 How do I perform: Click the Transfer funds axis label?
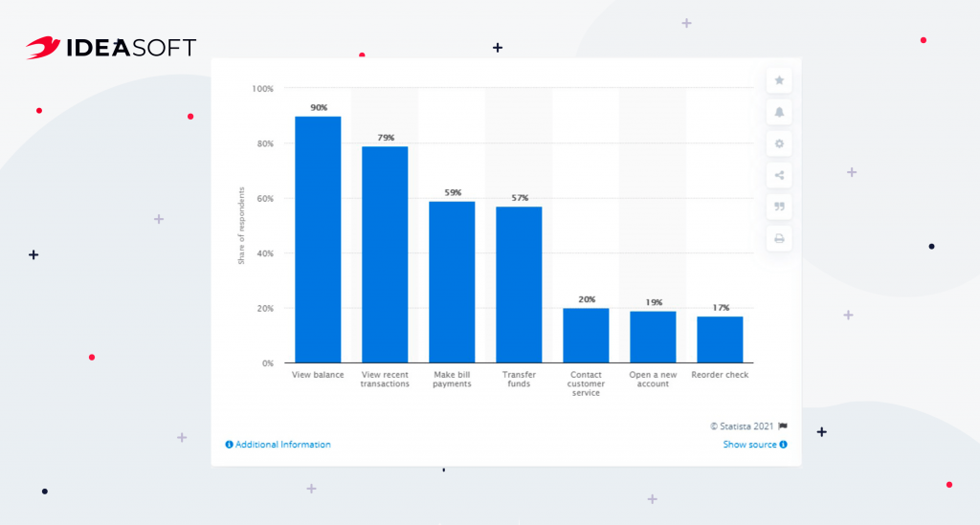pos(519,379)
